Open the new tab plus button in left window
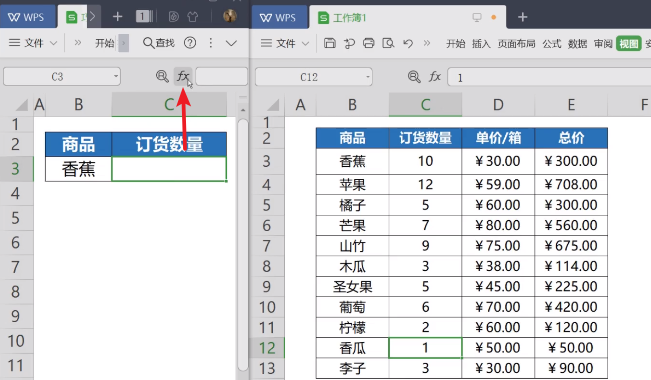The height and width of the screenshot is (380, 651). click(117, 17)
